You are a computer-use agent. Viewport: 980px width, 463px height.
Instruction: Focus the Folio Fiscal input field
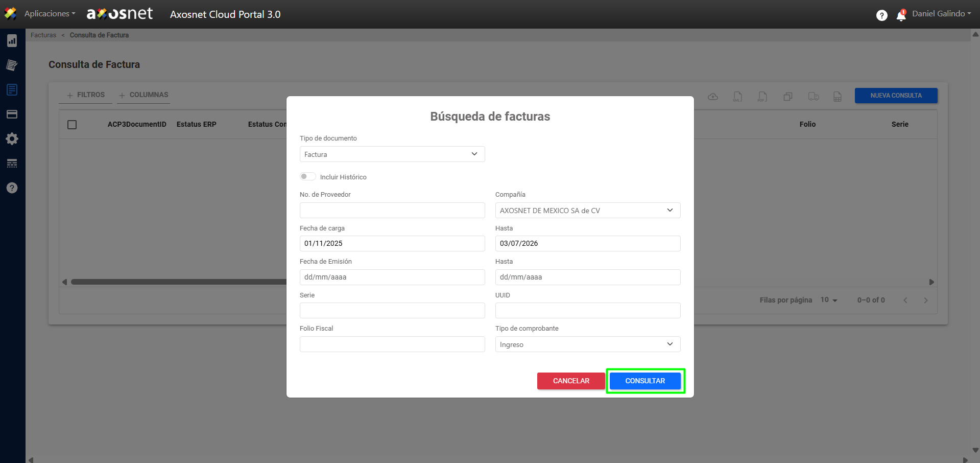coord(392,344)
